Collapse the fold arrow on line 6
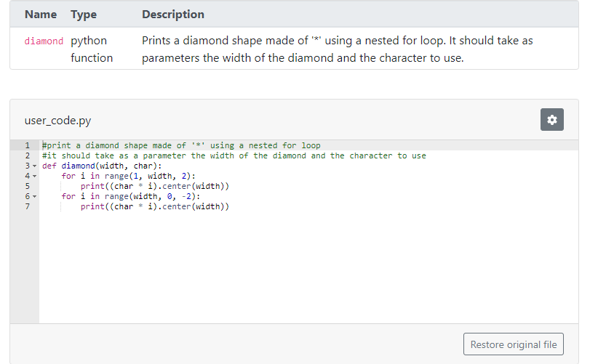Screen dimensions: 590x364 click(35, 196)
